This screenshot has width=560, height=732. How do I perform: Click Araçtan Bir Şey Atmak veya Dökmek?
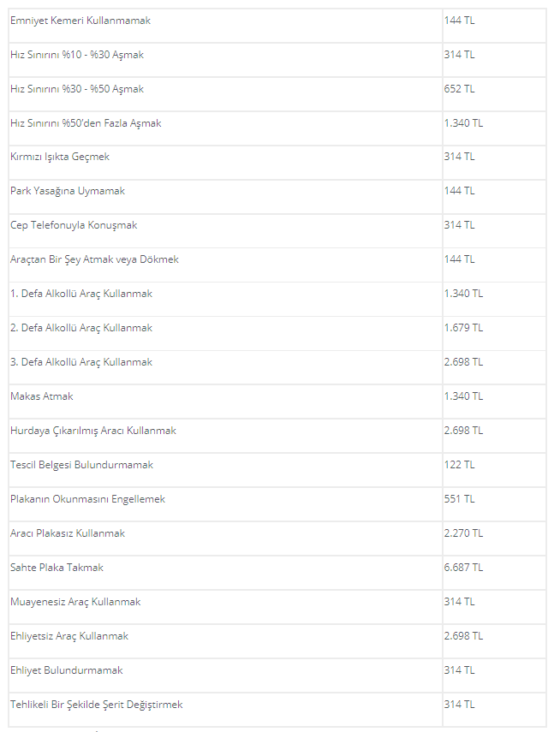point(94,259)
